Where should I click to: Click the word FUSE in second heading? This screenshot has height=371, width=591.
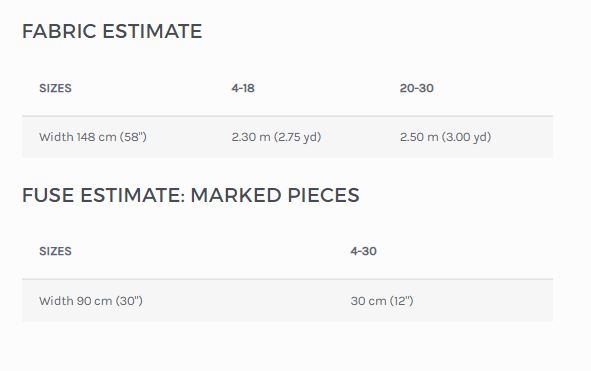pyautogui.click(x=48, y=195)
